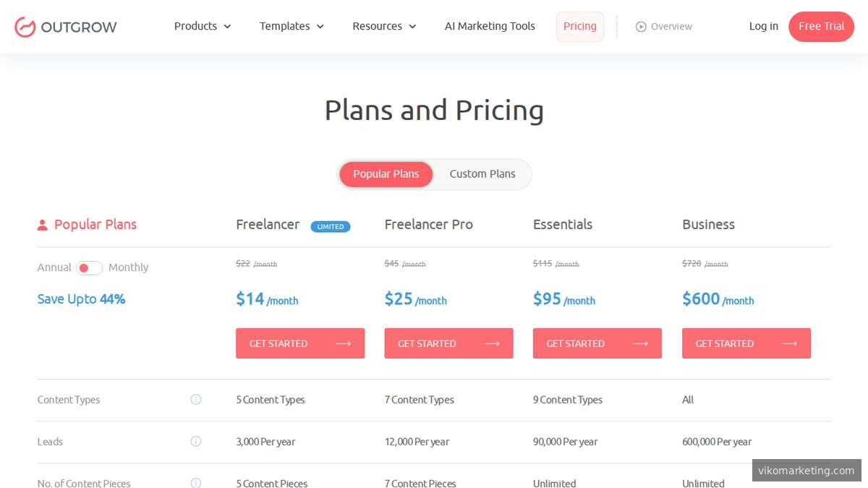The image size is (868, 488).
Task: Click the info icon next to No. of Content Pieces
Action: (195, 483)
